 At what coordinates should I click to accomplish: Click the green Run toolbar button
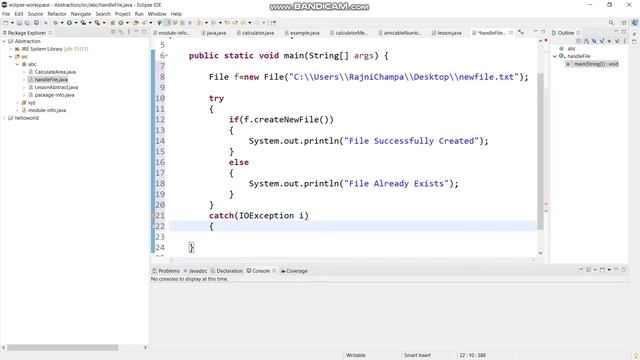pyautogui.click(x=69, y=23)
